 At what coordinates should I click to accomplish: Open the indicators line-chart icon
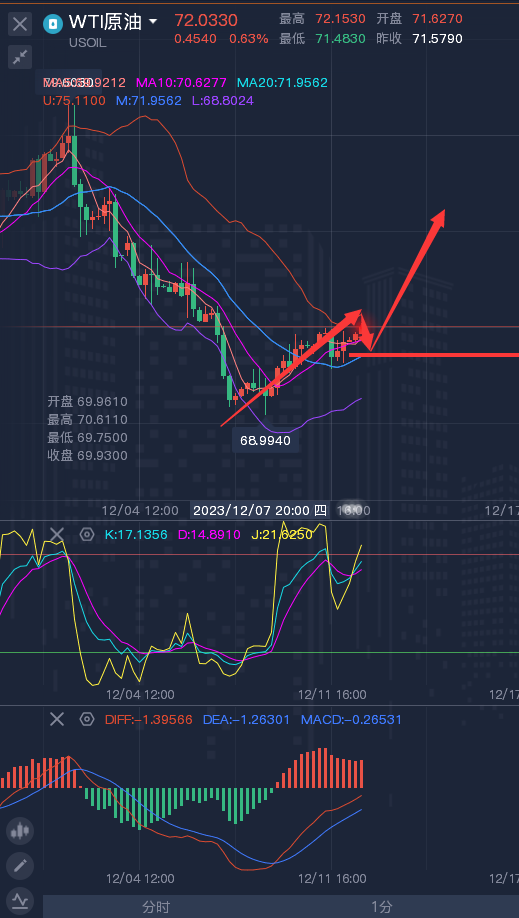(21, 900)
